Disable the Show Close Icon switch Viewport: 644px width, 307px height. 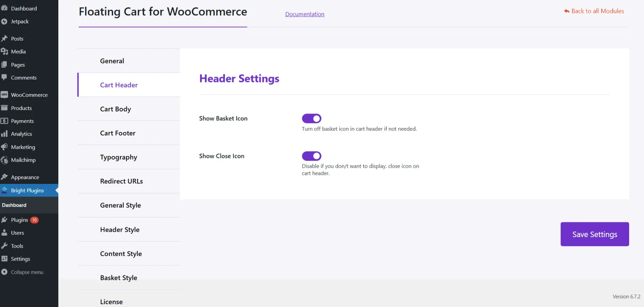tap(311, 156)
